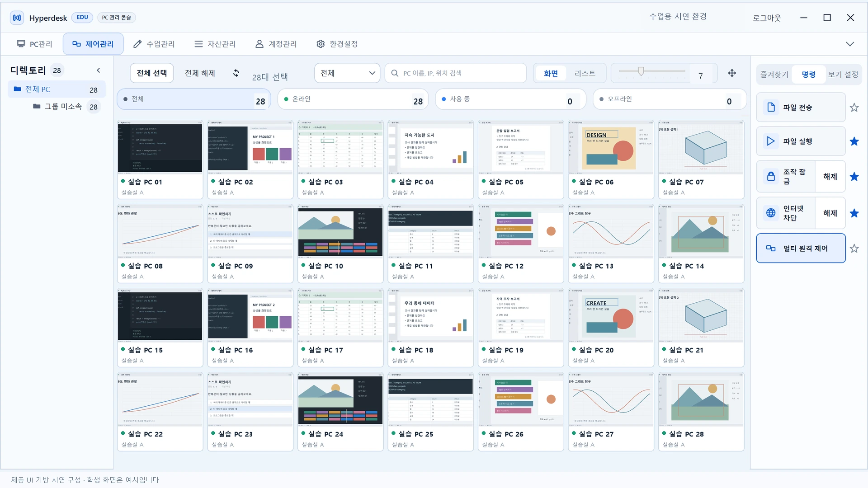Click the play icon on 파일 실행
Image resolution: width=868 pixels, height=488 pixels.
click(771, 141)
